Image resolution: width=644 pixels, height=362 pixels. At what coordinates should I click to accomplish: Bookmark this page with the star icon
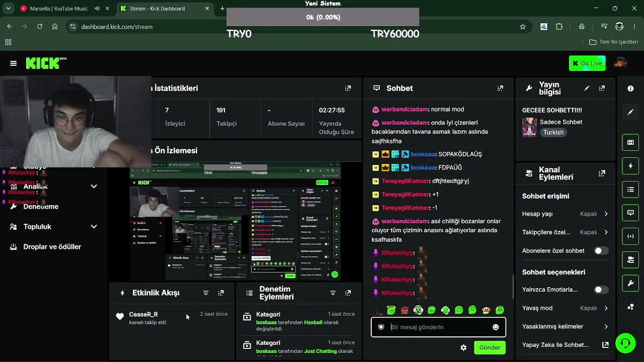(x=523, y=27)
